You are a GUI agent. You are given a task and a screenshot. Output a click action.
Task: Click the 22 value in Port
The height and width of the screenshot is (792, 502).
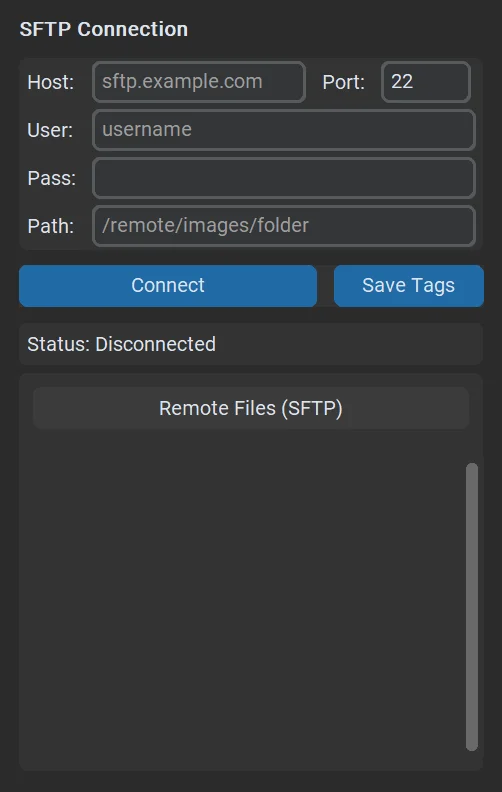[402, 82]
